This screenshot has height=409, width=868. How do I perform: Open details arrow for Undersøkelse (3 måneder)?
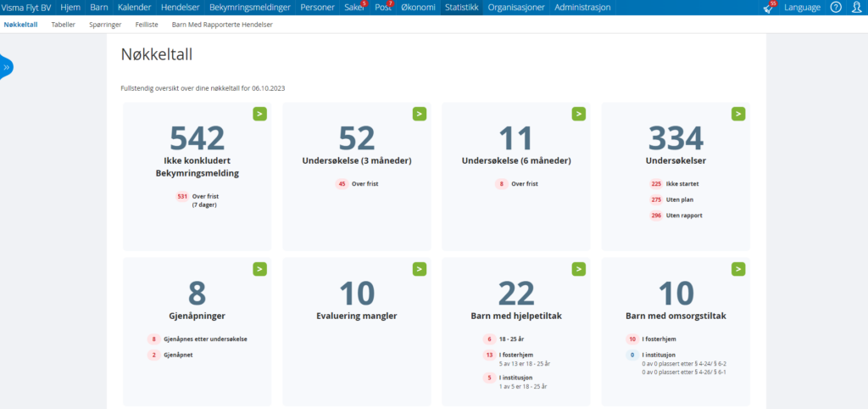point(419,114)
